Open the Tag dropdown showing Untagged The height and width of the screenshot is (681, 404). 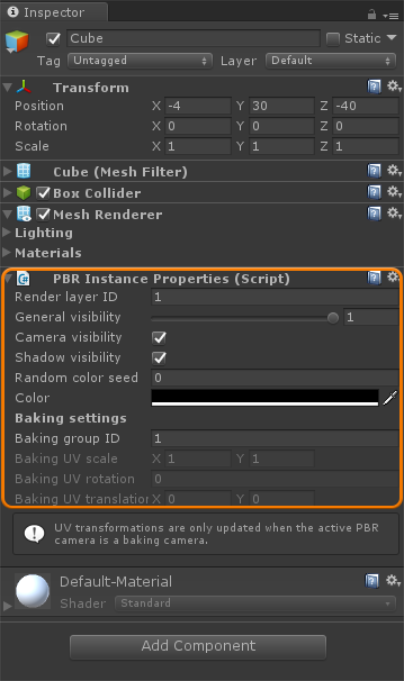click(140, 61)
